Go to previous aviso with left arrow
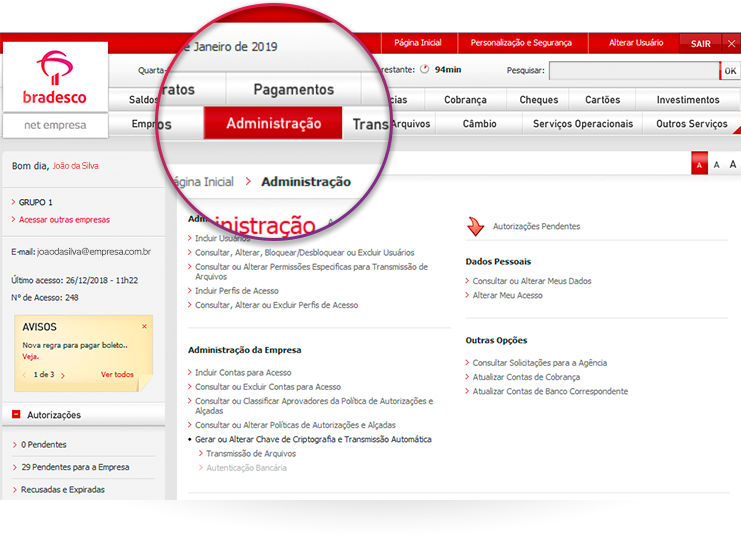This screenshot has height=535, width=741. [25, 375]
